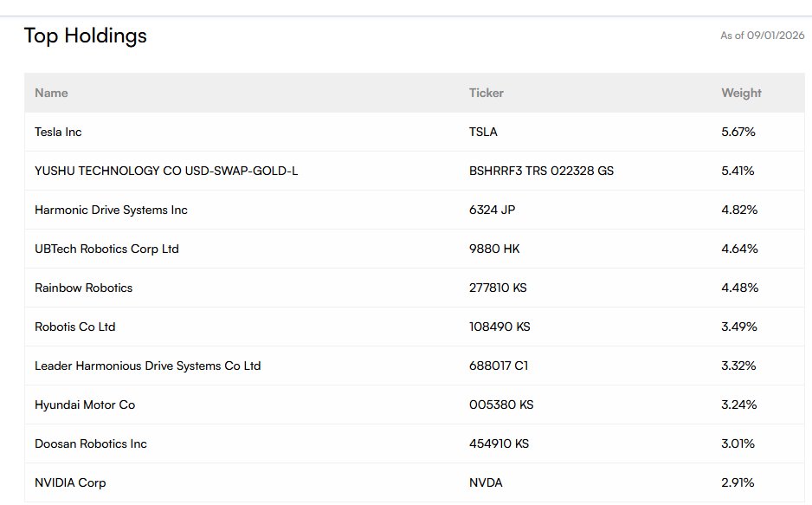Select the Tesla Inc name cell
The width and height of the screenshot is (812, 505).
tap(58, 132)
